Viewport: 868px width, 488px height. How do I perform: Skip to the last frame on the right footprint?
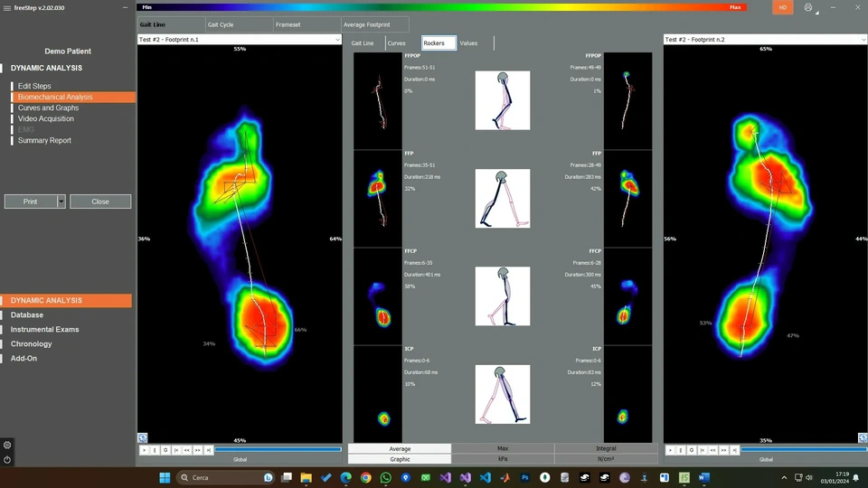point(733,449)
